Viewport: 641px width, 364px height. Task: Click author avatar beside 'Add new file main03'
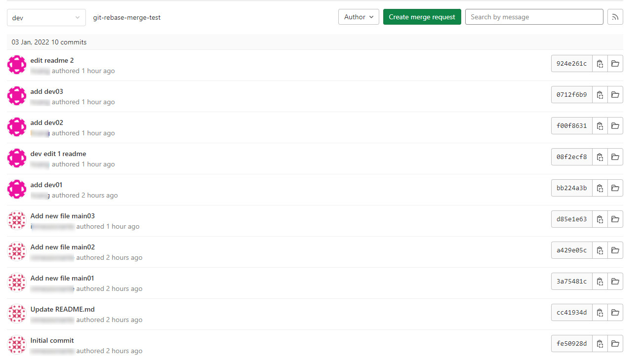point(17,220)
